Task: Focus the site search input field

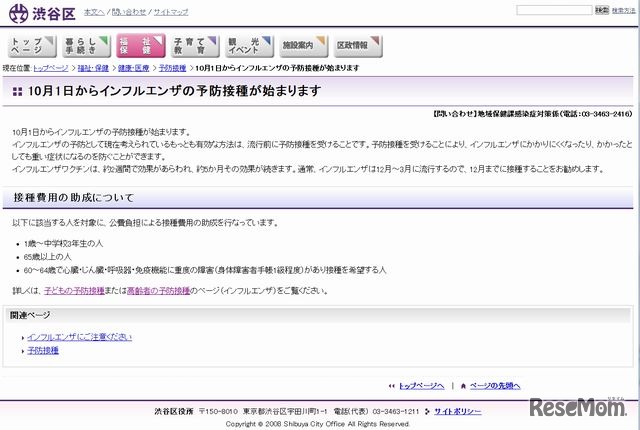Action: (x=554, y=10)
